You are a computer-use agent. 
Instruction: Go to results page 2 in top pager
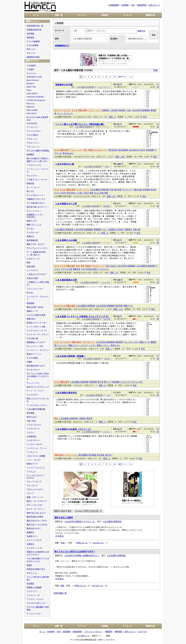(85, 77)
